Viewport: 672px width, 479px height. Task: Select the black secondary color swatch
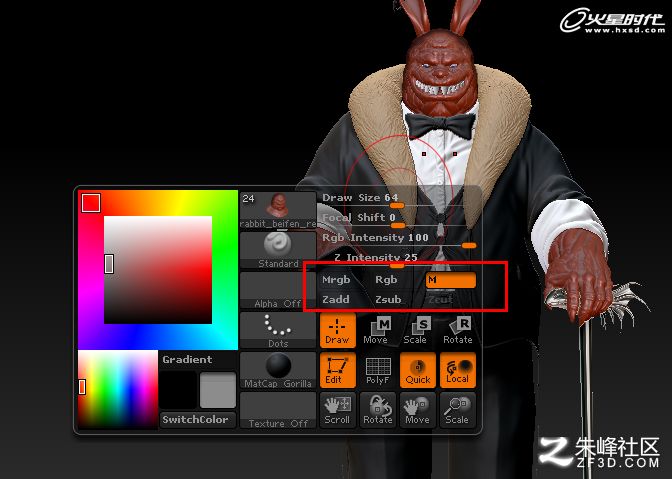[178, 390]
